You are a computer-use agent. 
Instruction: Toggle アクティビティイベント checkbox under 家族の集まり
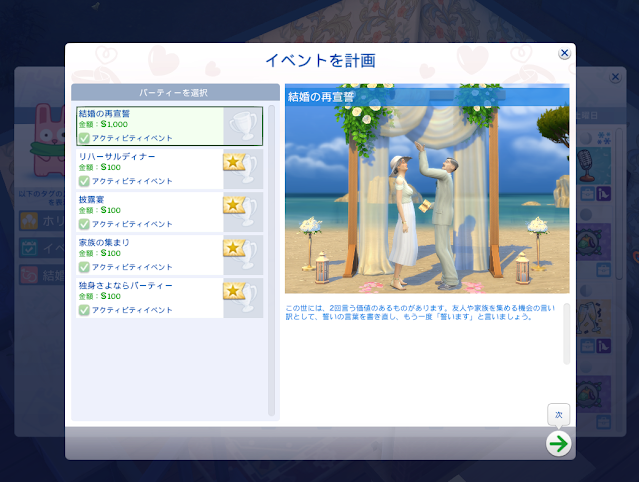[84, 267]
